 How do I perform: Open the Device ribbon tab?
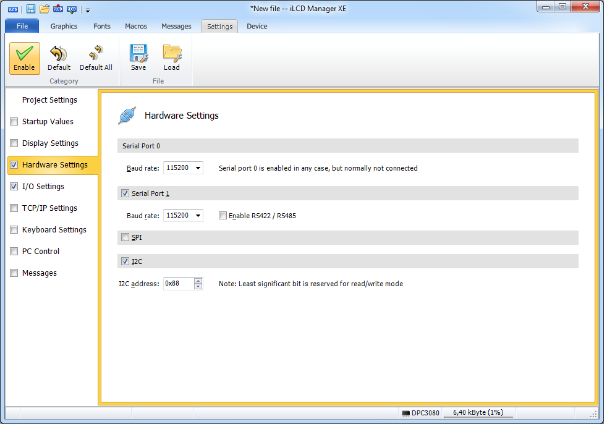(257, 26)
